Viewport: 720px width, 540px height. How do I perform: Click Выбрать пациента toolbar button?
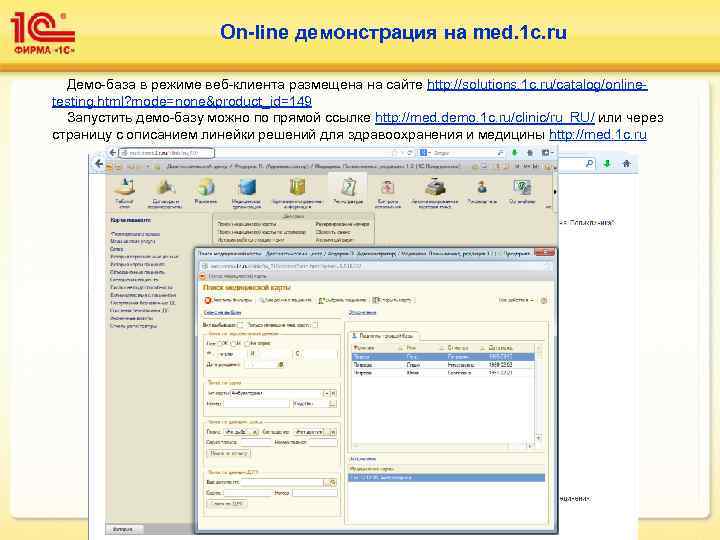point(342,300)
